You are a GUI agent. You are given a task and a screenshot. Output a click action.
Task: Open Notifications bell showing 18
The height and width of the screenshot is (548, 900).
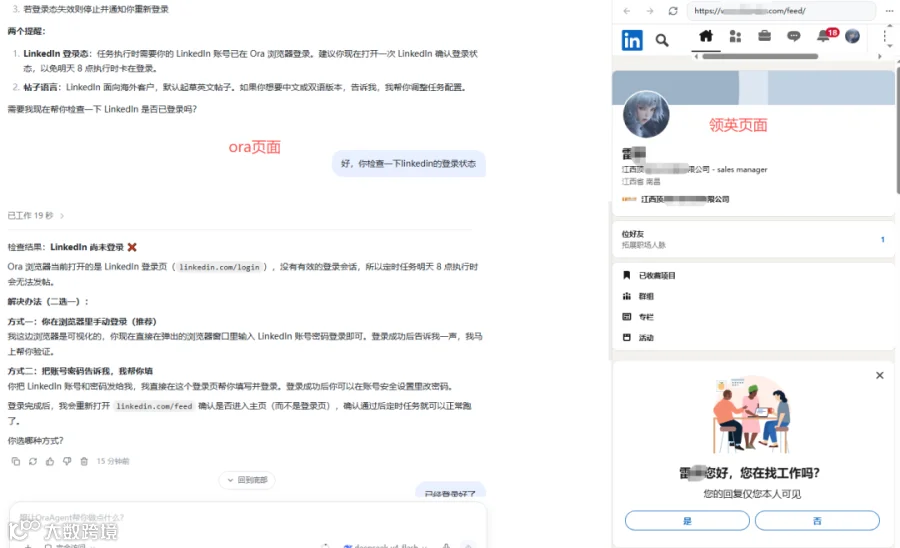(x=827, y=36)
